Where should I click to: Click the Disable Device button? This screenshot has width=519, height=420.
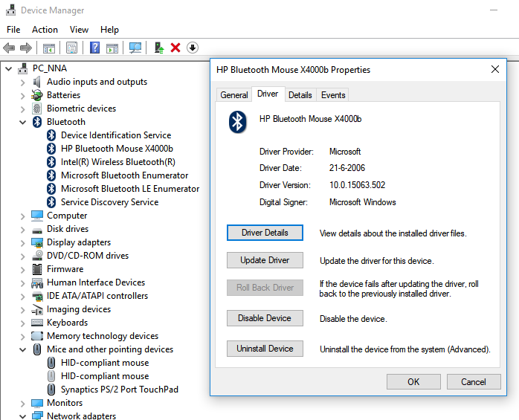point(265,318)
